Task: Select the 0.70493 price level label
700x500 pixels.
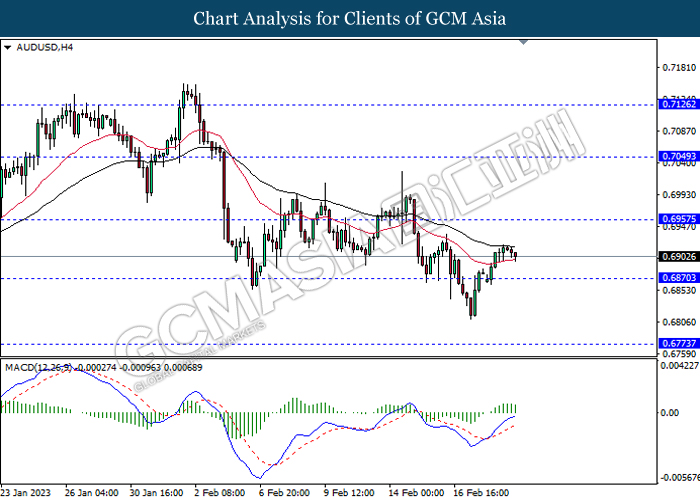Action: coord(679,156)
